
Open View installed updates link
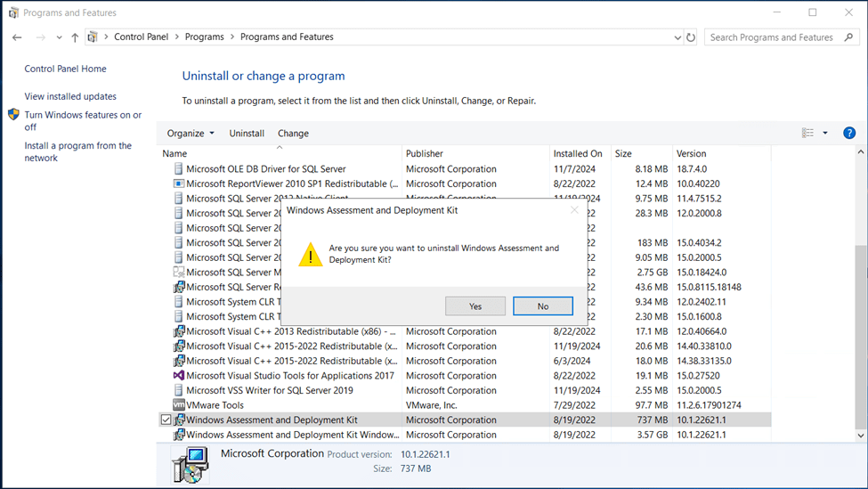coord(70,96)
